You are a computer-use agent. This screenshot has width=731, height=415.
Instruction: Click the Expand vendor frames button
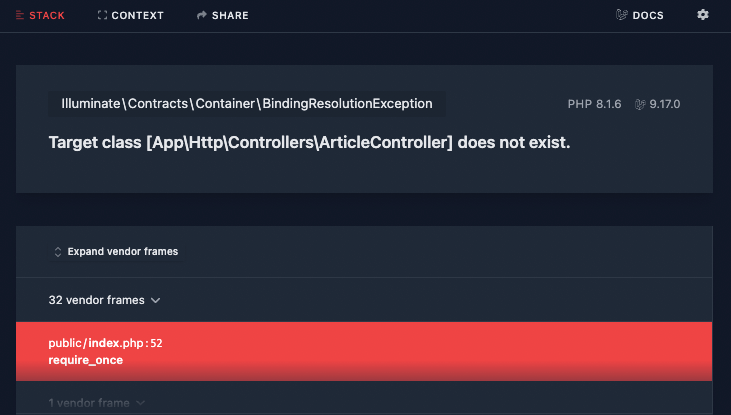point(116,252)
